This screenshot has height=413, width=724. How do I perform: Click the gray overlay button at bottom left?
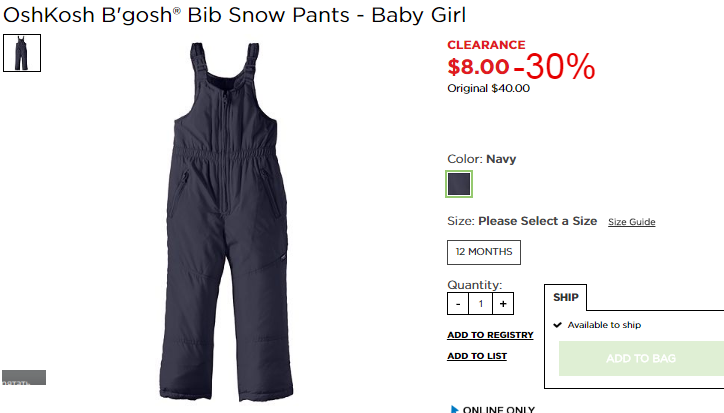24,377
